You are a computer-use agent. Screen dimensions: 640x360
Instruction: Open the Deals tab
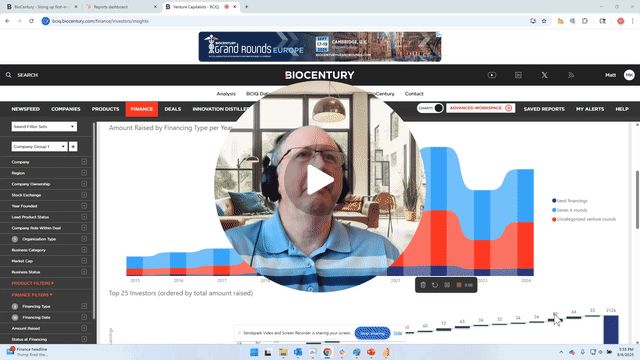pos(173,109)
